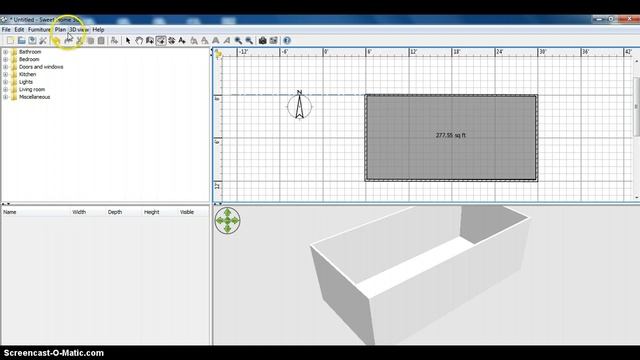
Task: Open the 3D view menu
Action: (x=78, y=30)
